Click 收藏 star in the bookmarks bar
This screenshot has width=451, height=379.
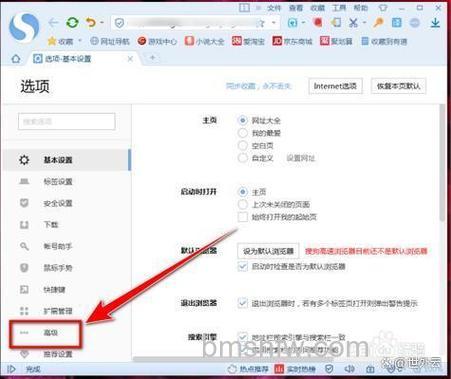60,41
